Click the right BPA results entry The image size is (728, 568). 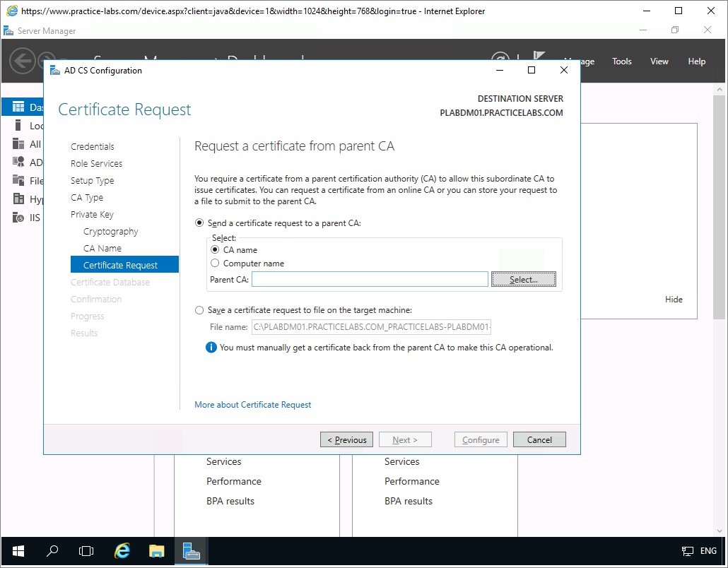tap(408, 501)
